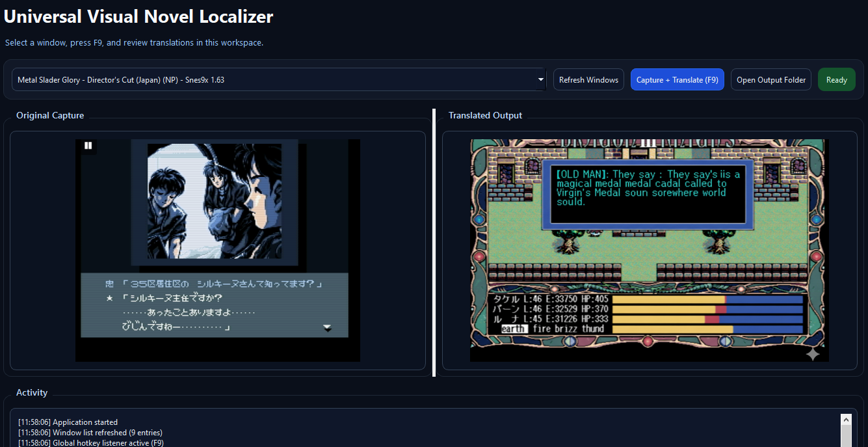Screen dimensions: 868x447
Task: Open the game window selection dropdown
Action: coord(279,79)
